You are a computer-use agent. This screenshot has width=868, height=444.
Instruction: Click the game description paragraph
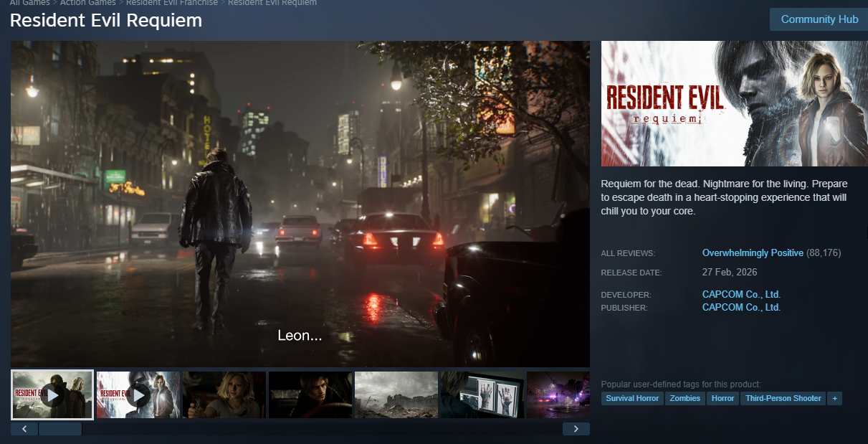tap(724, 198)
